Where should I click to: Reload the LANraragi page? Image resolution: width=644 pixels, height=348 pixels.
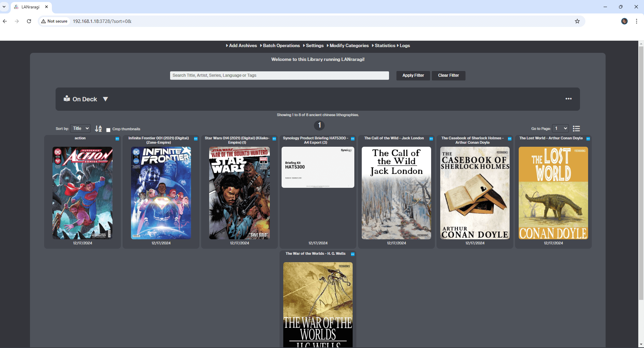click(x=29, y=21)
